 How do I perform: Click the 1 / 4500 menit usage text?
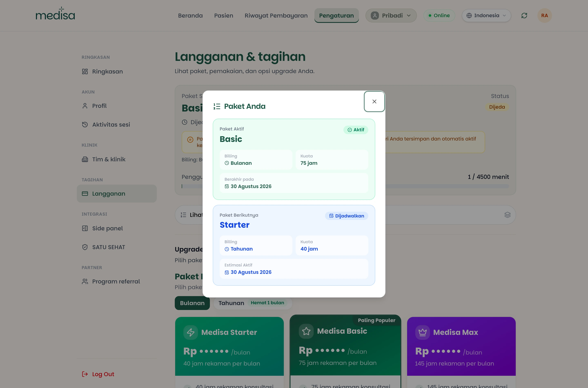click(488, 177)
